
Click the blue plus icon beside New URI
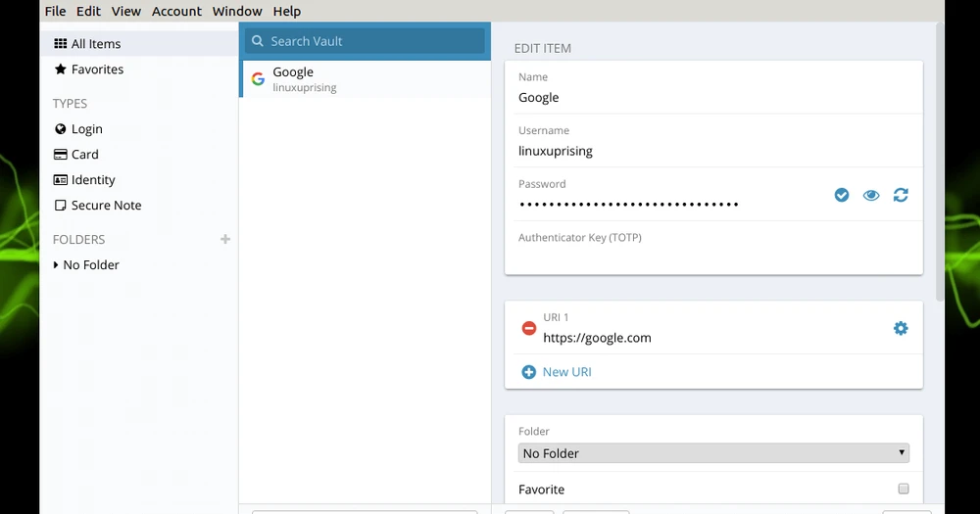tap(529, 372)
